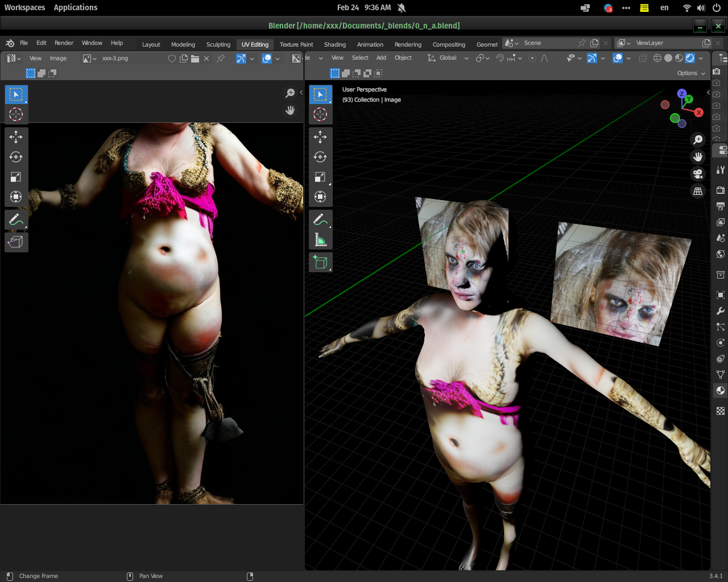Toggle overlays in 3D viewport header
Viewport: 728px width, 582px height.
[618, 58]
